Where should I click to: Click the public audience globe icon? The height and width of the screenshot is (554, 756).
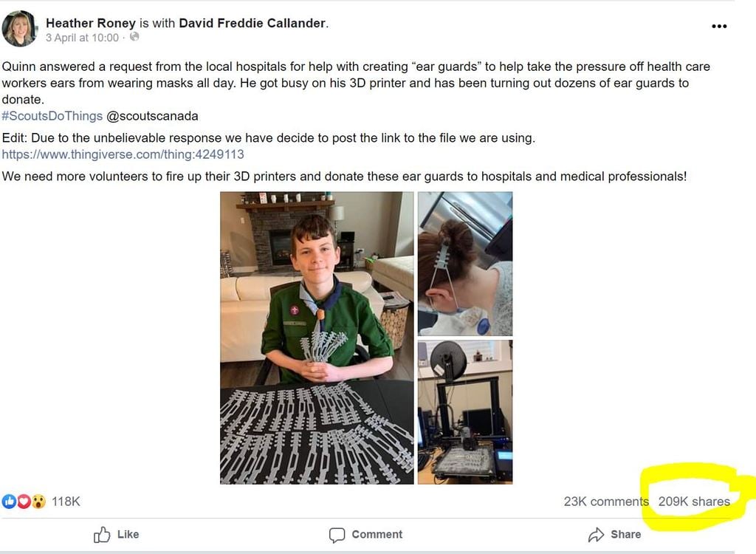[x=134, y=37]
